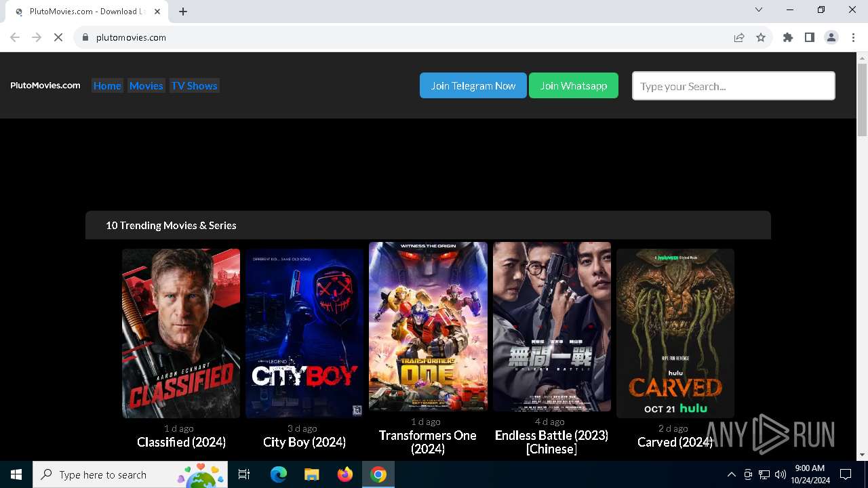Screen dimensions: 868x488
Task: Open the TV Shows menu item
Action: [194, 85]
